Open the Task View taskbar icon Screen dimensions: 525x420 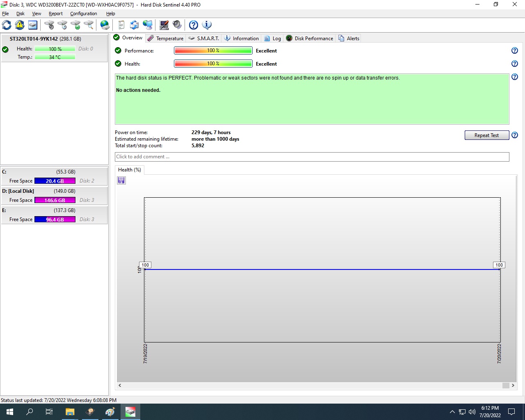pyautogui.click(x=49, y=412)
